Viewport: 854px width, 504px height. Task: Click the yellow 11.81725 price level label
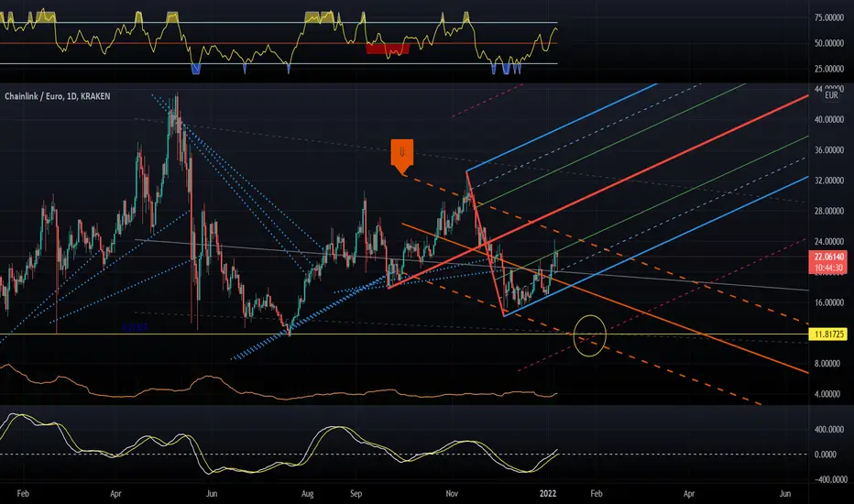827,334
